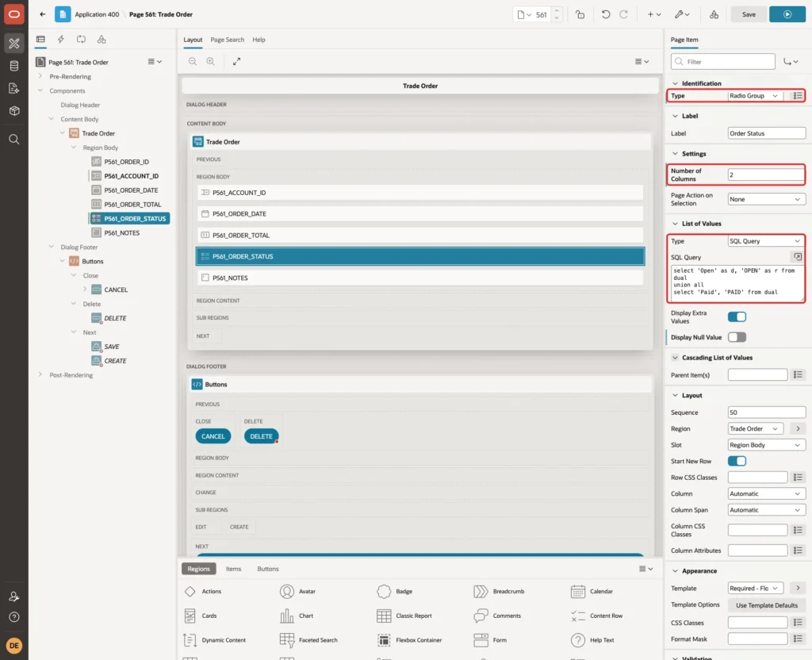The width and height of the screenshot is (812, 660).
Task: Expand the Pre-Rendering tree node
Action: tap(40, 76)
